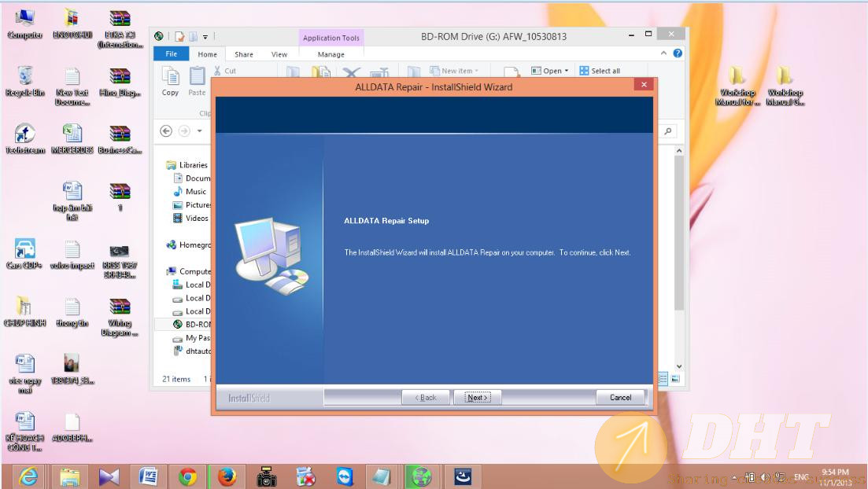
Task: Expand the Open dropdown in the ribbon
Action: pyautogui.click(x=566, y=71)
